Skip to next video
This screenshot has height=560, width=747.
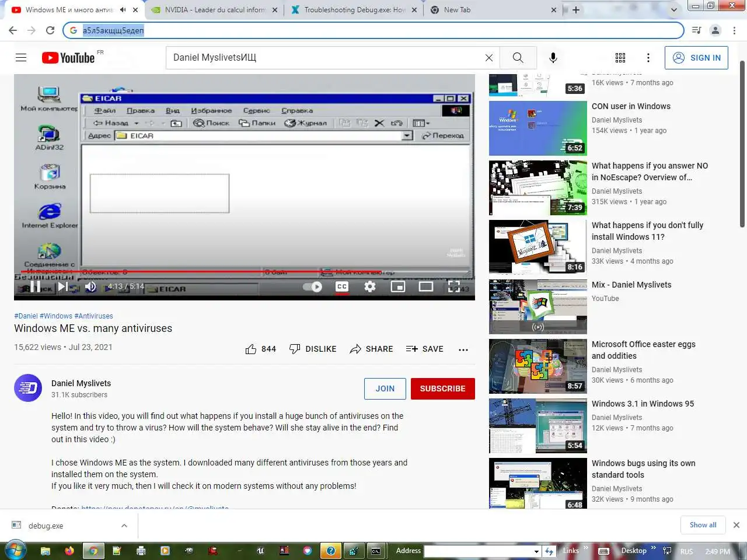tap(63, 286)
